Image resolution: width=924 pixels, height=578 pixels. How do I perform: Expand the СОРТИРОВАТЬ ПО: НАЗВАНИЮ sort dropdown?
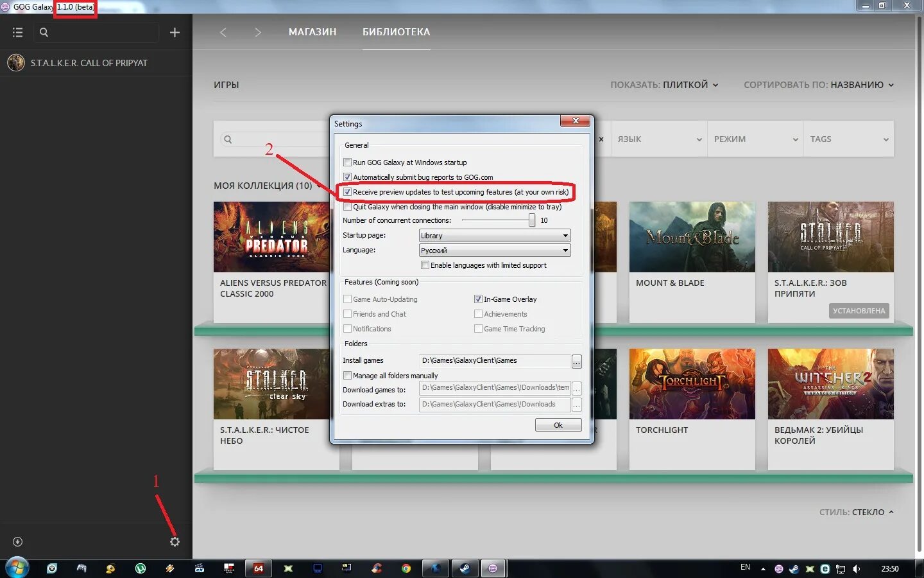click(x=819, y=85)
